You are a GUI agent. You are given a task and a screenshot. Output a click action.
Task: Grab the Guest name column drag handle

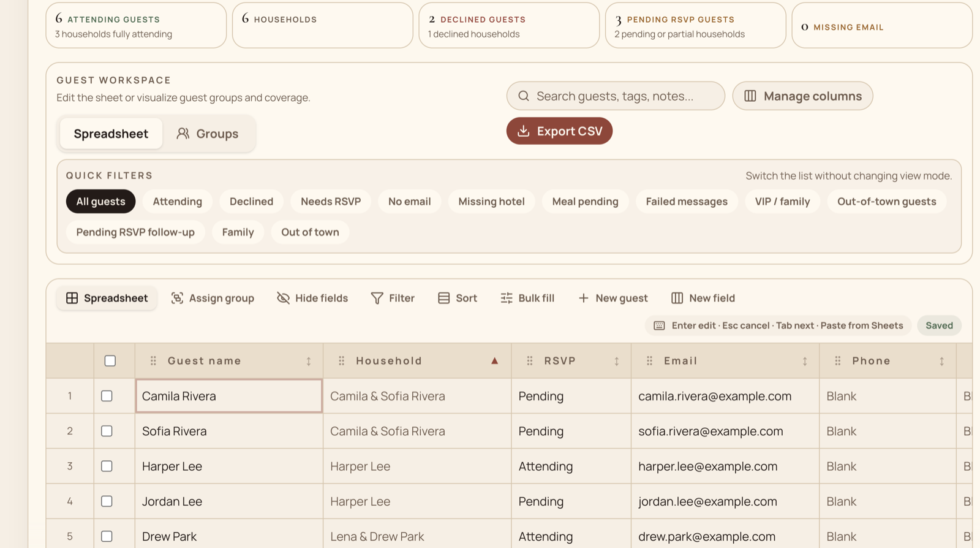154,361
